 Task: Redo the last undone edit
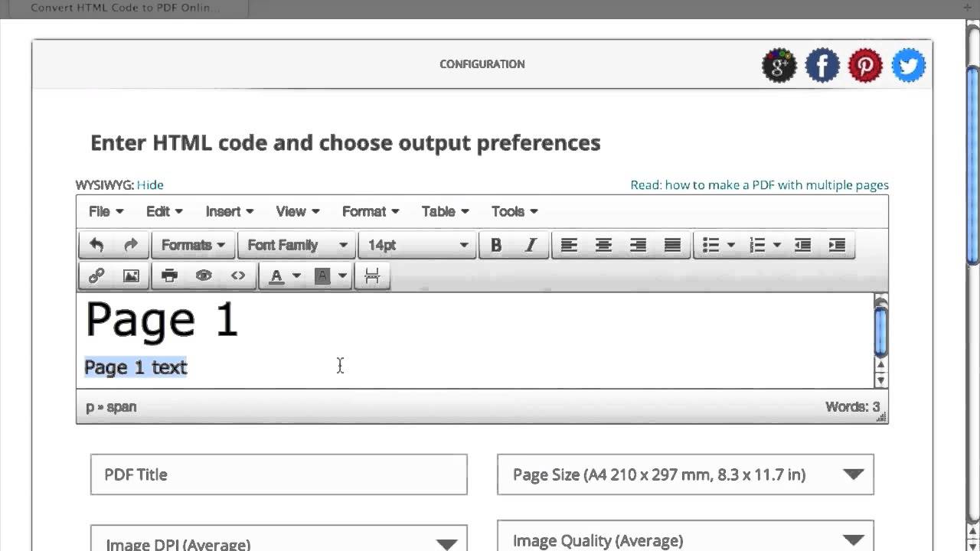(131, 245)
